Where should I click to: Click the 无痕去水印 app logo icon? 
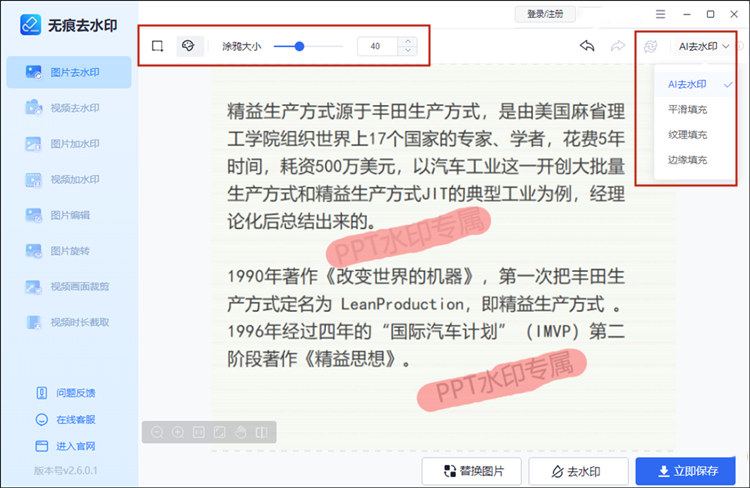(x=31, y=24)
